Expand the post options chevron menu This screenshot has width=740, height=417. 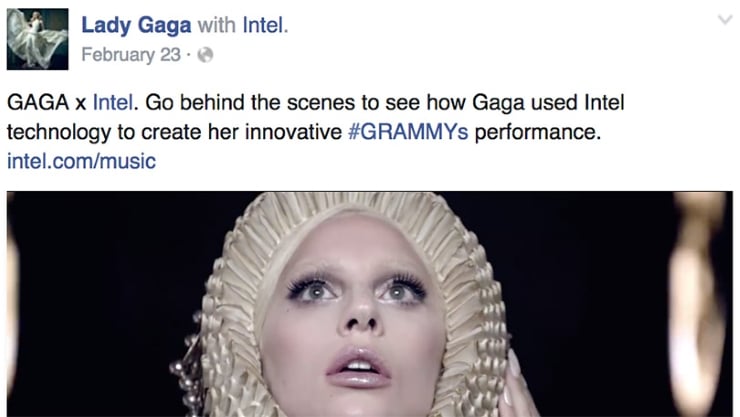coord(724,20)
